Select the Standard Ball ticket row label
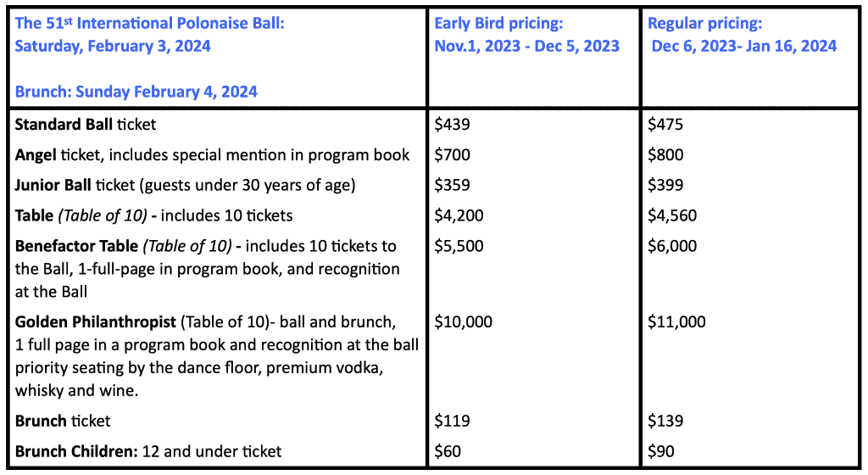The image size is (868, 475). pyautogui.click(x=86, y=124)
